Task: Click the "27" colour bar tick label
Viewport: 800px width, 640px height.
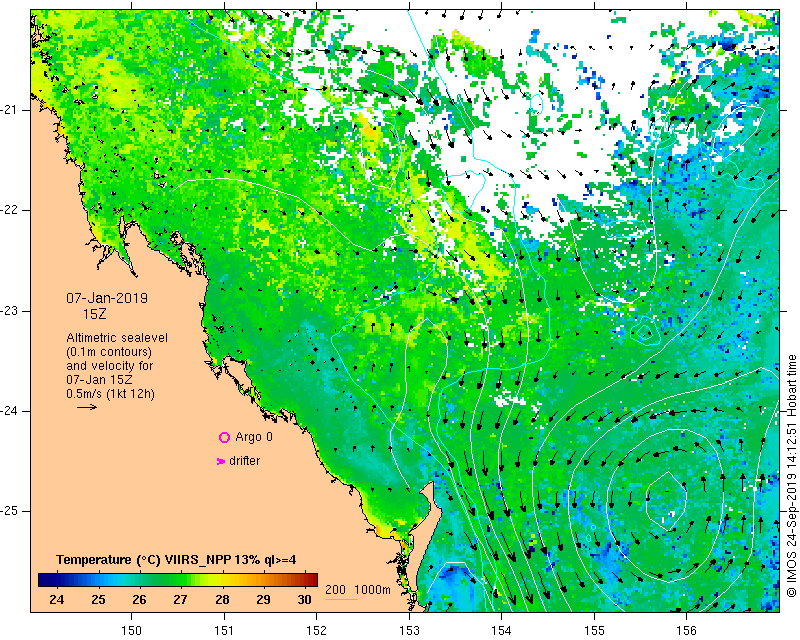Action: (x=181, y=599)
